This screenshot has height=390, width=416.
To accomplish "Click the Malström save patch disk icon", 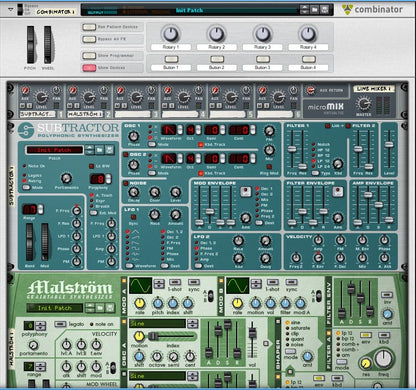I will click(110, 308).
